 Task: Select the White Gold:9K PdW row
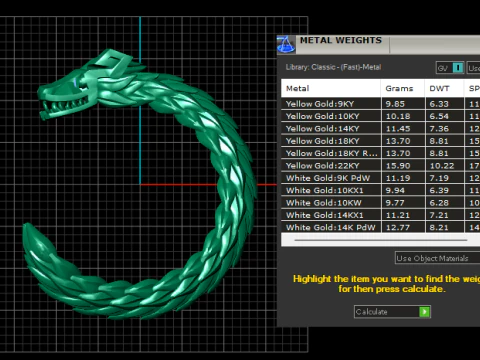click(x=380, y=178)
